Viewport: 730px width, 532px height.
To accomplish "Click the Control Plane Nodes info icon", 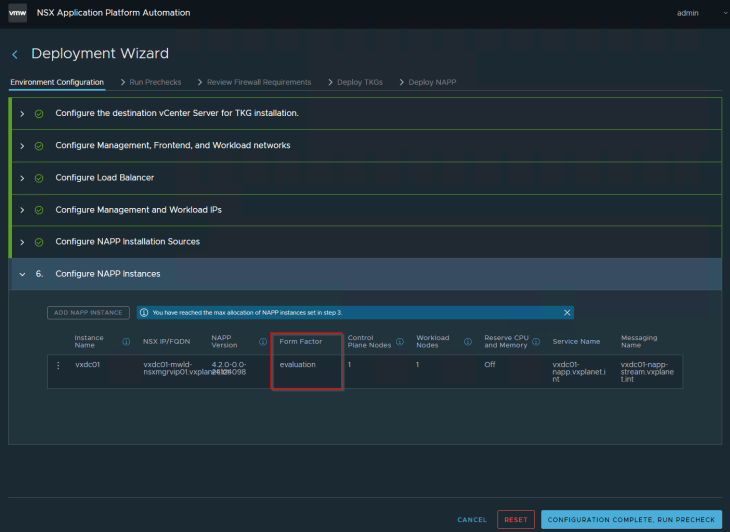I will pos(399,342).
